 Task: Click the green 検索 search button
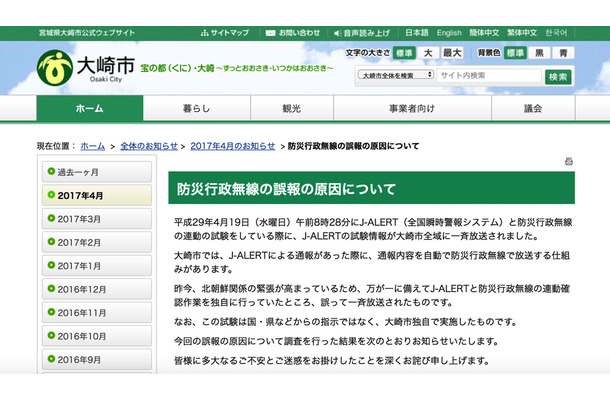click(558, 77)
